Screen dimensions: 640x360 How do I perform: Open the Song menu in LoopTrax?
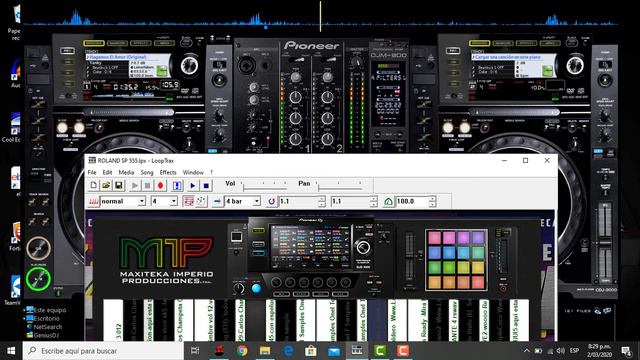coord(147,172)
